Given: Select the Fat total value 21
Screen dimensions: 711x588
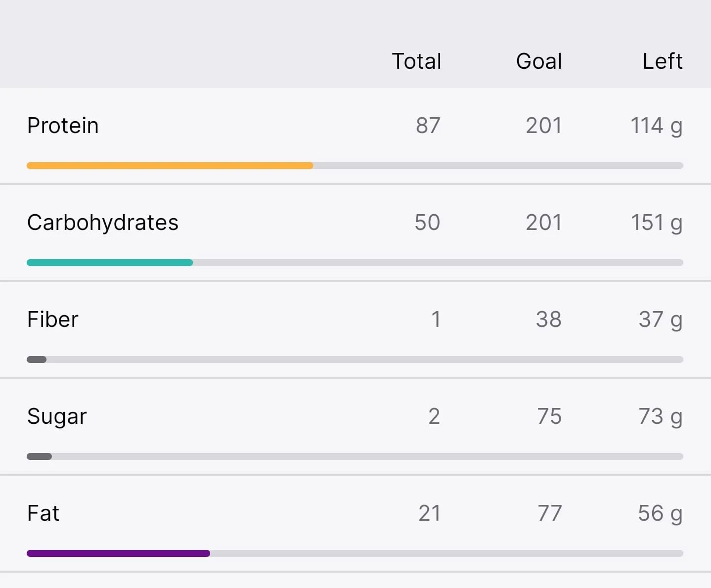Looking at the screenshot, I should click(x=429, y=513).
